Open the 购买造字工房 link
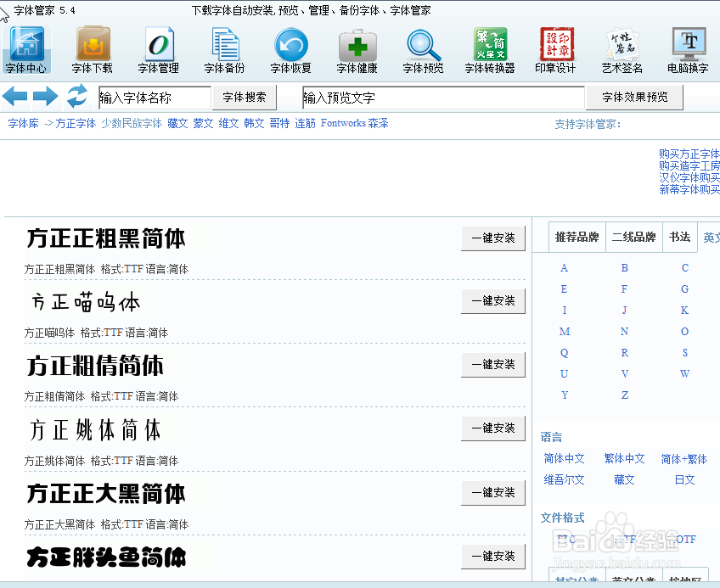 [689, 165]
